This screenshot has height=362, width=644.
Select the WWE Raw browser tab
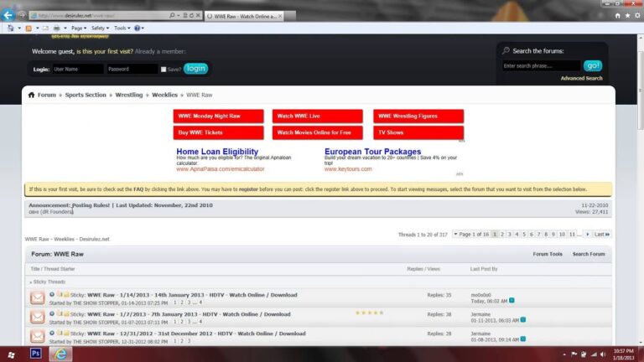(244, 16)
